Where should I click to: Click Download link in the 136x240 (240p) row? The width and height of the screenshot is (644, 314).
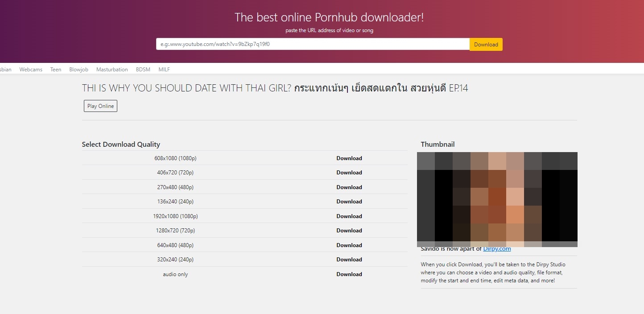click(x=349, y=202)
